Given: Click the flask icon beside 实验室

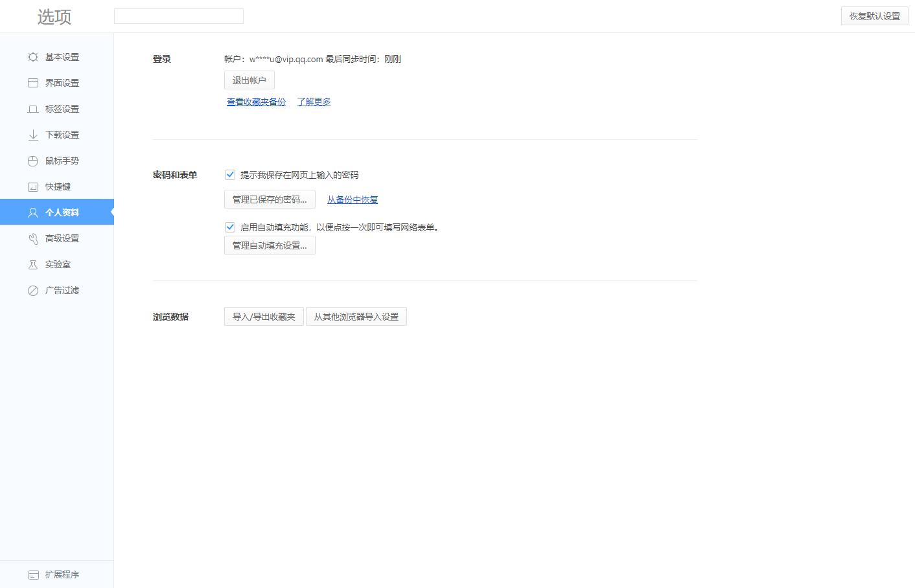Looking at the screenshot, I should [33, 264].
